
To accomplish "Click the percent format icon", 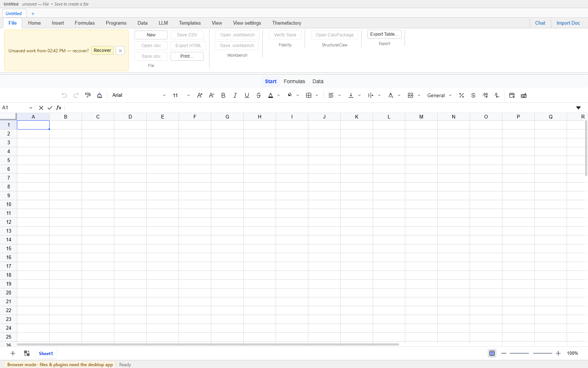I will click(x=462, y=95).
